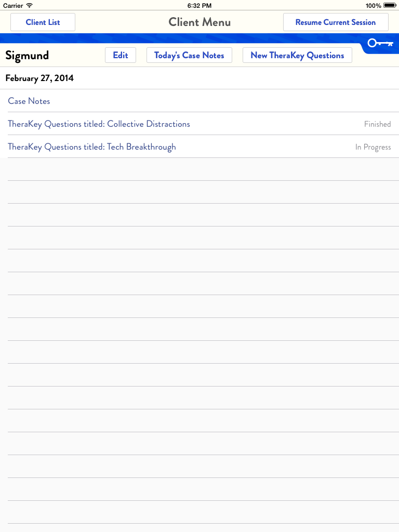399x532 pixels.
Task: Tap the February 27, 2014 date header
Action: click(x=39, y=78)
